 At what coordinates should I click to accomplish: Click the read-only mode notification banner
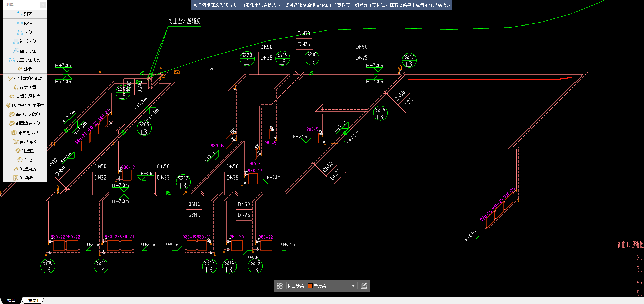[322, 5]
